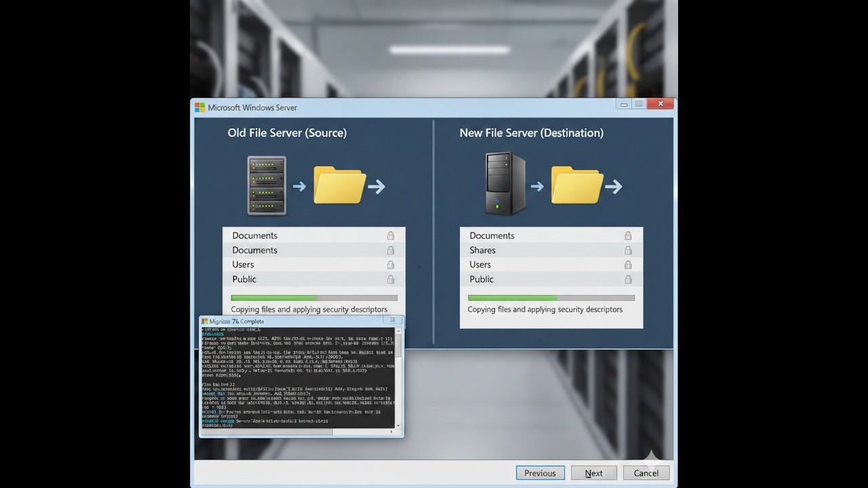Image resolution: width=868 pixels, height=488 pixels.
Task: Click console vertical scrollbar down arrow
Action: coord(399,426)
